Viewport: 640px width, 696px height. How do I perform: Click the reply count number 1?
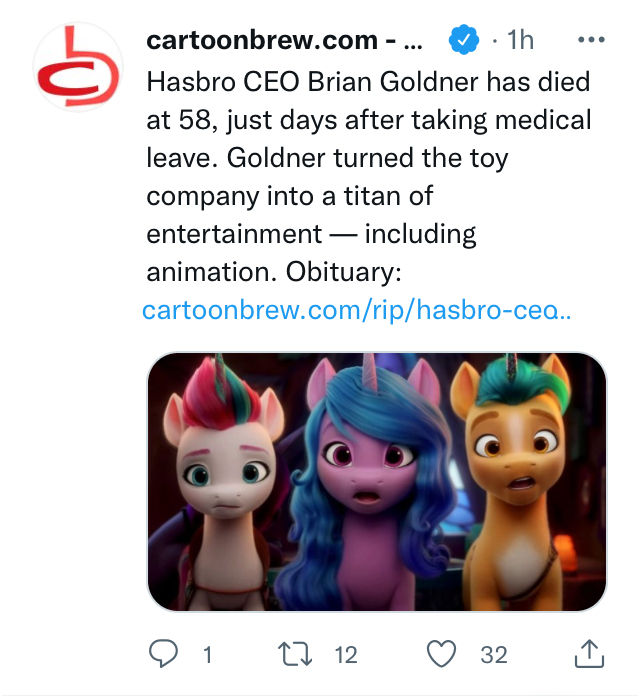click(207, 655)
